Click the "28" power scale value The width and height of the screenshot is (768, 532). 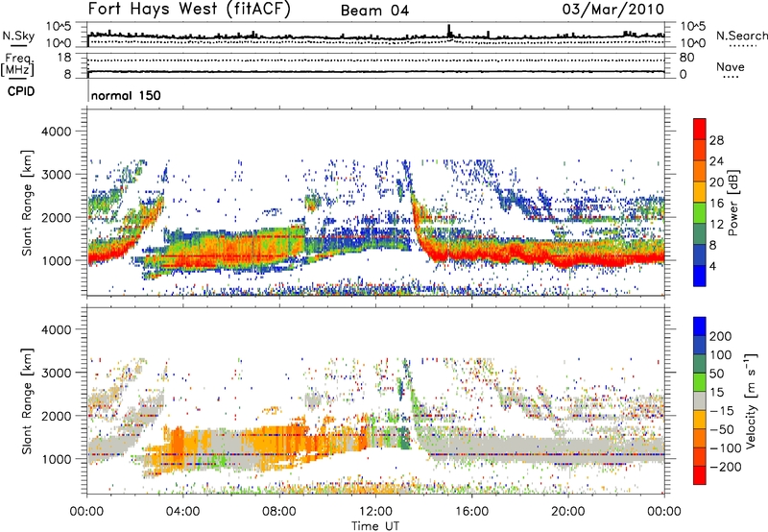(716, 140)
